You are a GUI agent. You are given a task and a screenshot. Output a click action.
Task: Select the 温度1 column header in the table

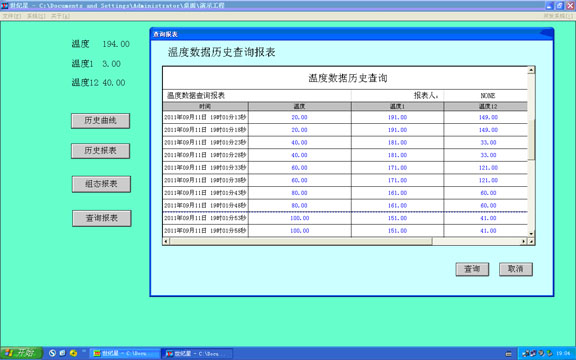pyautogui.click(x=397, y=107)
